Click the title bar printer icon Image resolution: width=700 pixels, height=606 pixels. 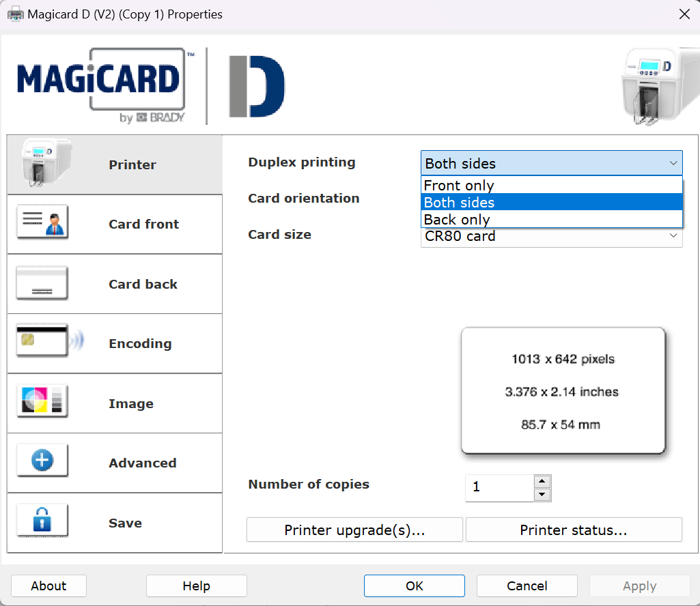(16, 14)
